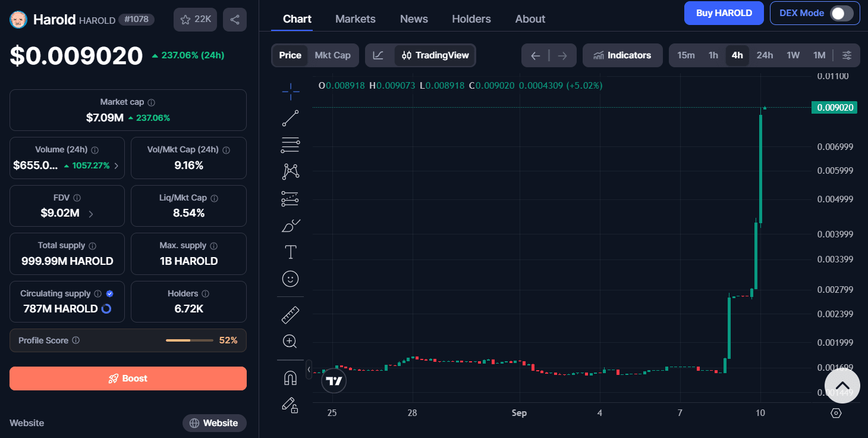Click the Profile Score progress bar
The width and height of the screenshot is (868, 438).
190,340
